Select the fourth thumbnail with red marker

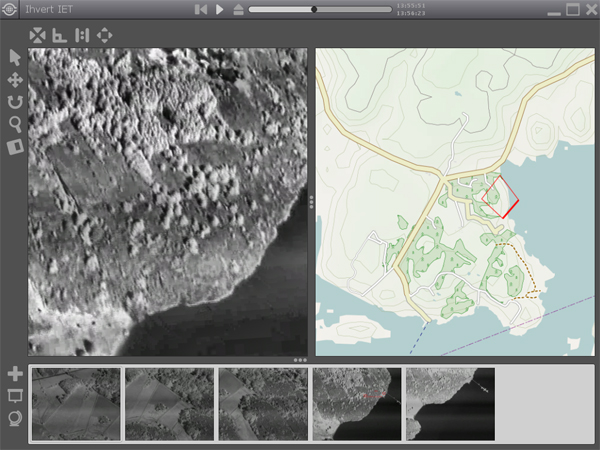coord(357,404)
